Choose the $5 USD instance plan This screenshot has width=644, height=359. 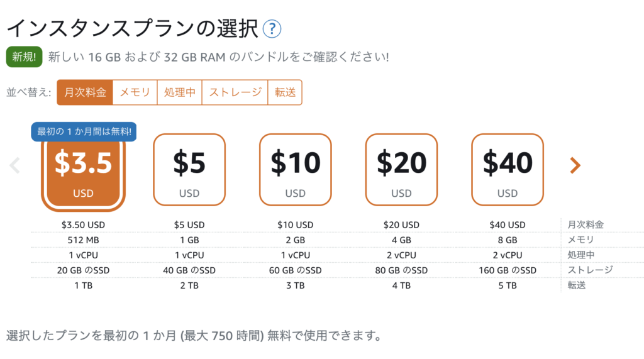pos(189,170)
